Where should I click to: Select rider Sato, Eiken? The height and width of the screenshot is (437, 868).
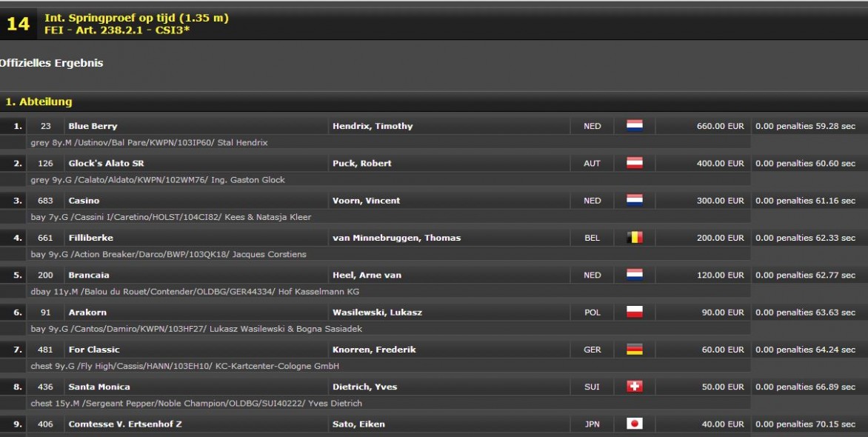click(358, 424)
